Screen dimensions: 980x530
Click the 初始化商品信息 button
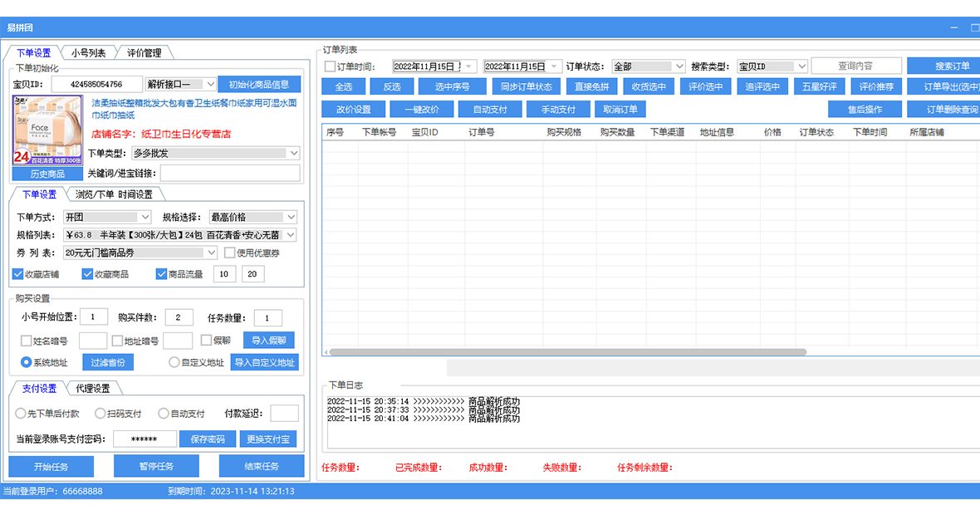(258, 84)
